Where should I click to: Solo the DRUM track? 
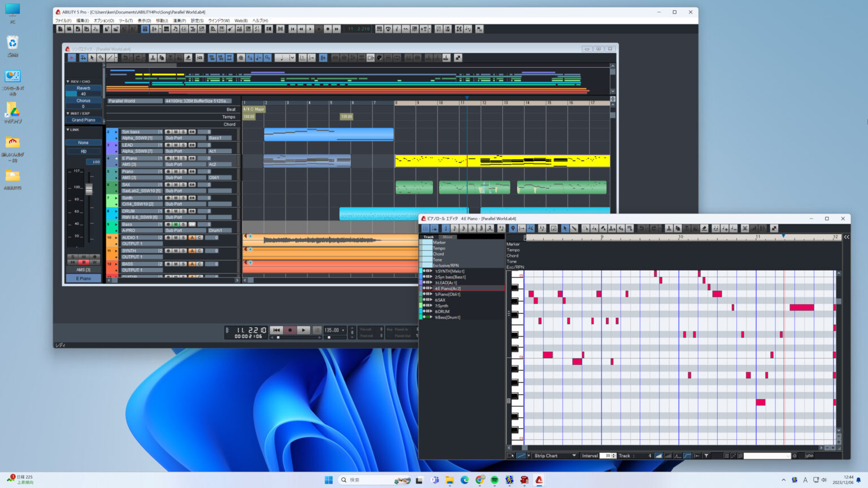[183, 211]
